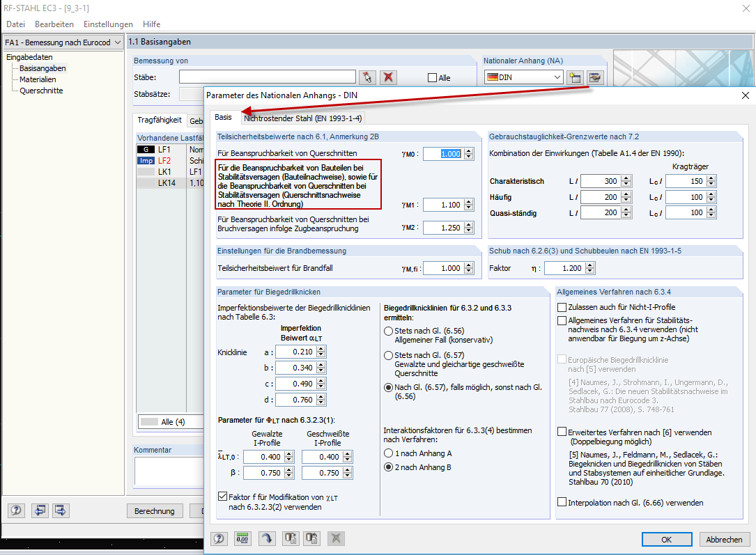Click the OK button

click(666, 539)
